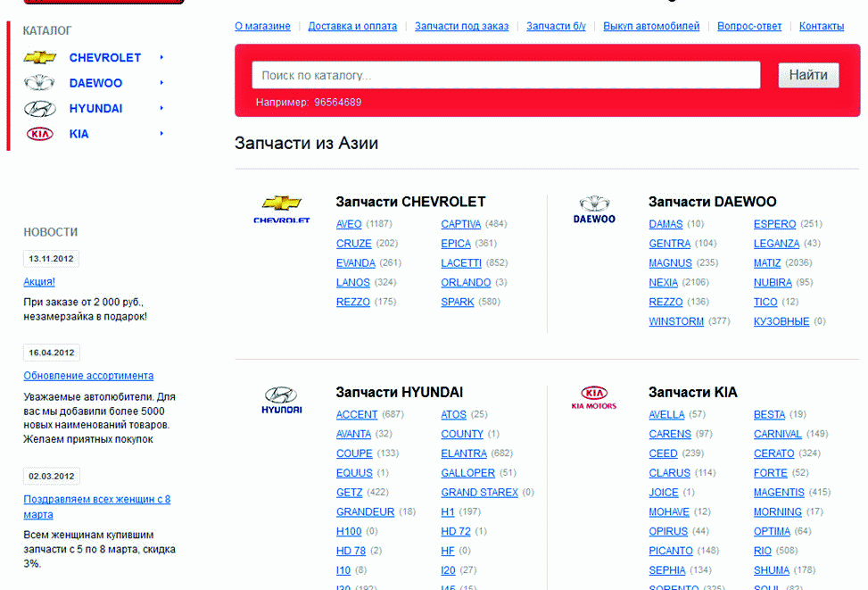Open Chevrolet CAPTIVA parts
The width and height of the screenshot is (868, 590).
460,224
